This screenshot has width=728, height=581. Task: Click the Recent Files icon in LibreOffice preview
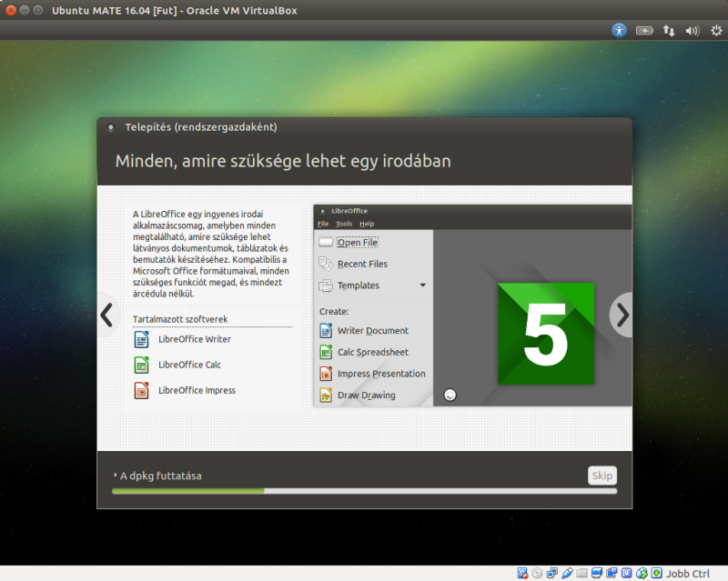(326, 264)
